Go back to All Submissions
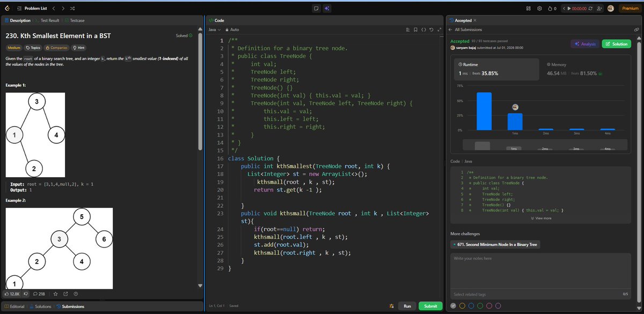The width and height of the screenshot is (644, 314). click(465, 30)
